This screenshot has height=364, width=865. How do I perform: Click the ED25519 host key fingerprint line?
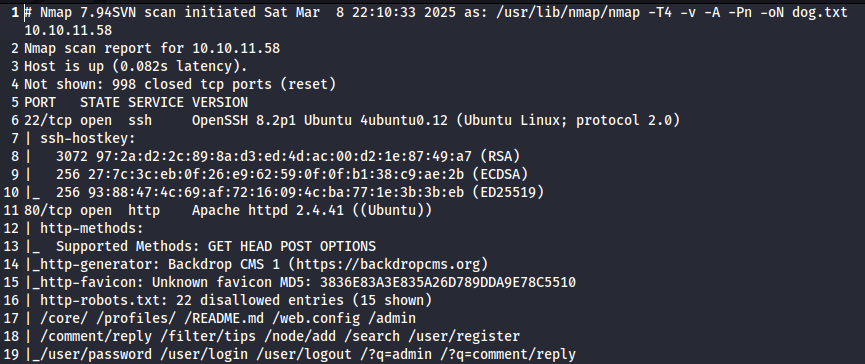click(300, 192)
